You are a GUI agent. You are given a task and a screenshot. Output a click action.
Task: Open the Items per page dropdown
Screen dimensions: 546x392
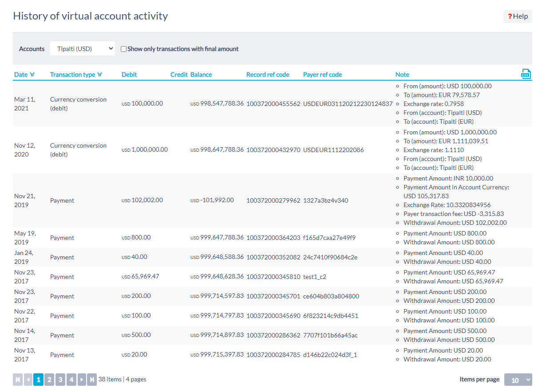[518, 380]
